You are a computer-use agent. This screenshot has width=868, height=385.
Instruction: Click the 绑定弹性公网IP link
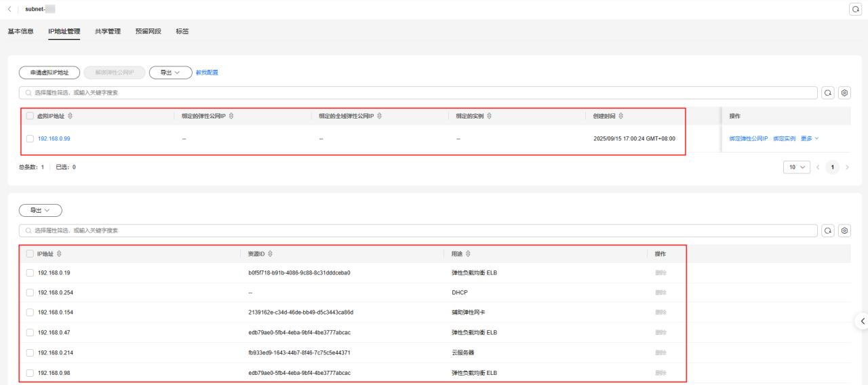tap(748, 138)
